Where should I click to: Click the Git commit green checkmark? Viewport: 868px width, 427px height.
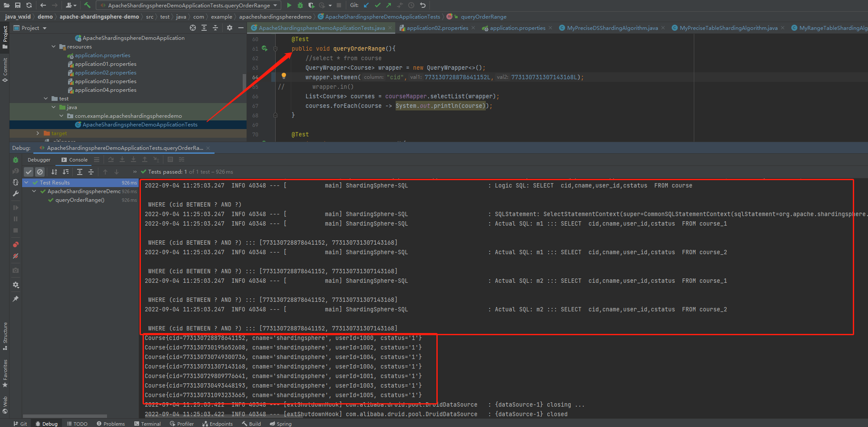pos(377,5)
